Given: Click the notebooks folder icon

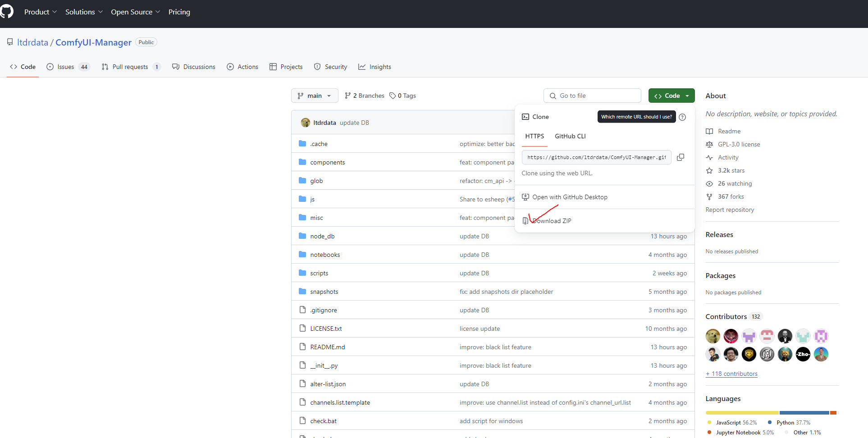Looking at the screenshot, I should click(x=302, y=255).
